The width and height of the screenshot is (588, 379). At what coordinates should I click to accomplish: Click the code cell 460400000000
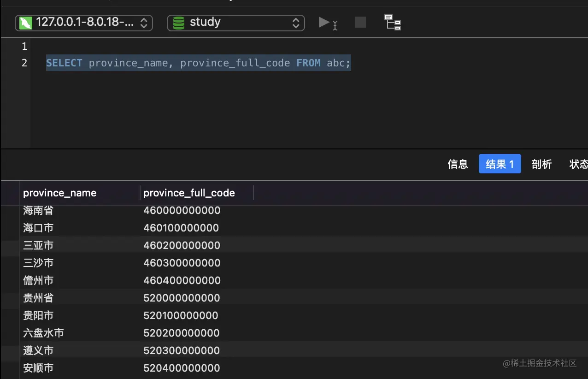(182, 280)
